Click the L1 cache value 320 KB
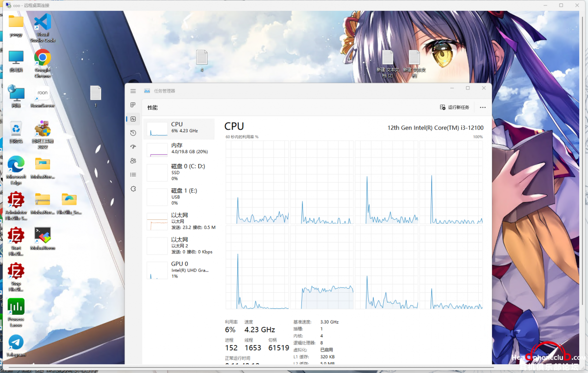This screenshot has height=373, width=588. coord(328,357)
